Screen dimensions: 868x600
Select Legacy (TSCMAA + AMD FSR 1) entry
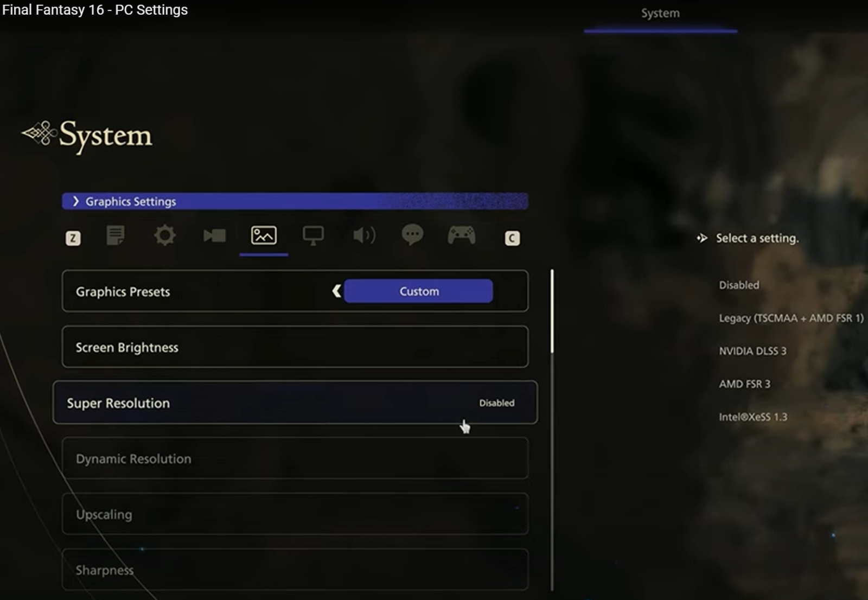(x=791, y=318)
